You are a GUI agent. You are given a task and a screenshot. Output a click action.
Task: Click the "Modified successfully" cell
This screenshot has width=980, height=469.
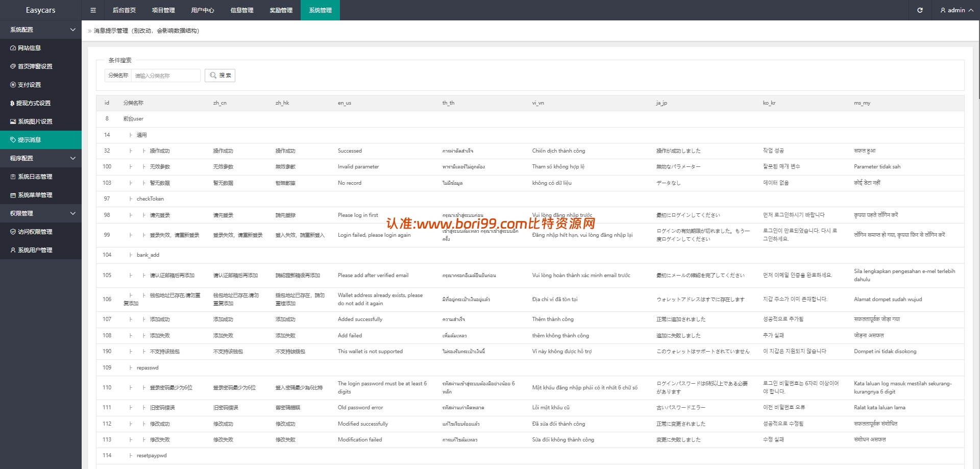coord(363,424)
